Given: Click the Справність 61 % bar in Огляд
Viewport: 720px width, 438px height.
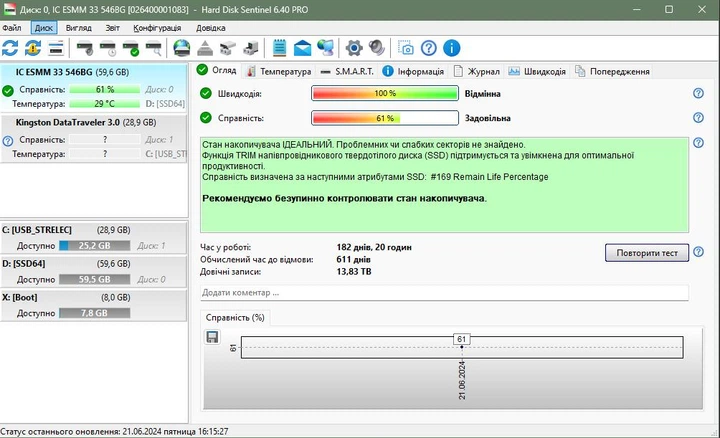Looking at the screenshot, I should tap(385, 118).
